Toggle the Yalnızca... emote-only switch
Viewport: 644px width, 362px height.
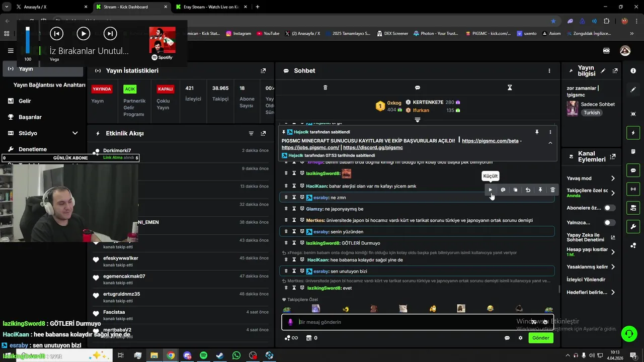(x=609, y=222)
